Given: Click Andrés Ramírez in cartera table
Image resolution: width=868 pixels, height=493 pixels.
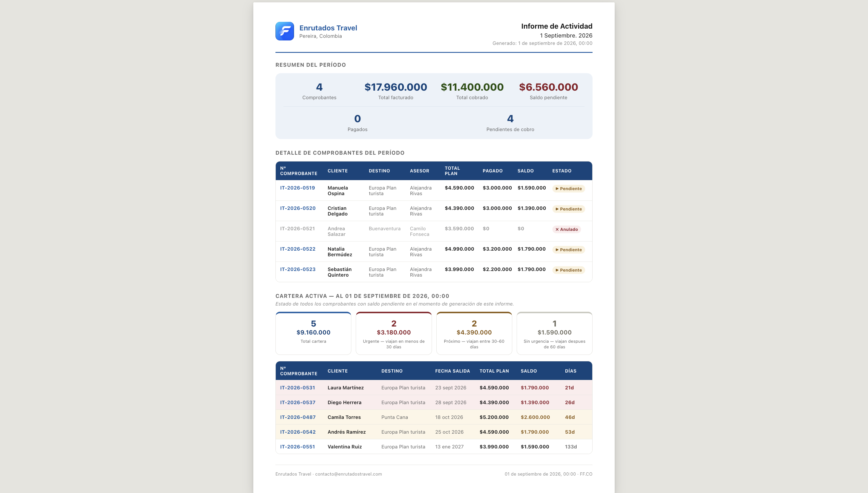Looking at the screenshot, I should click(346, 432).
